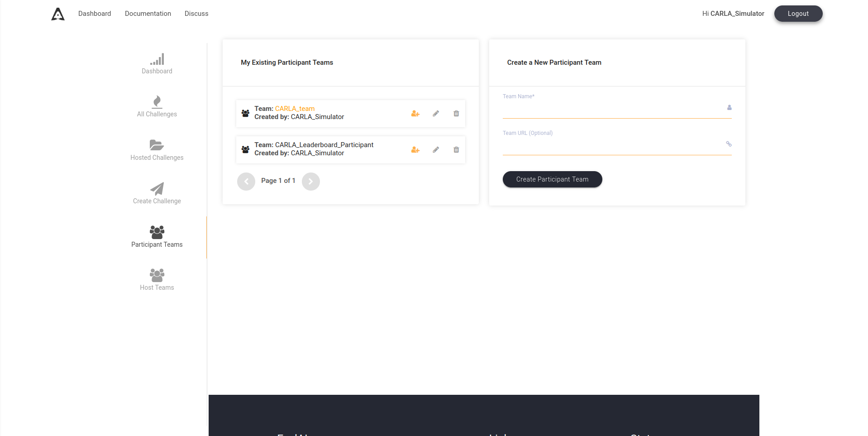Go to next page of teams
The width and height of the screenshot is (868, 436).
[310, 182]
